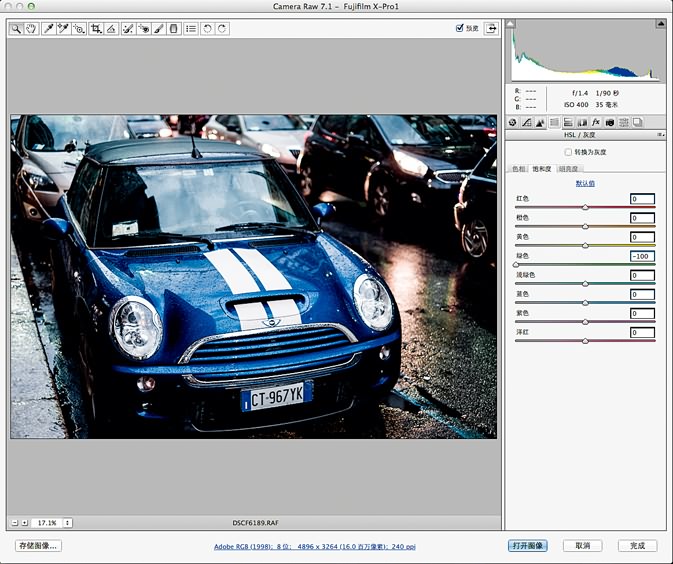673x564 pixels.
Task: Focus the 绿色 value field showing -100
Action: coord(642,256)
